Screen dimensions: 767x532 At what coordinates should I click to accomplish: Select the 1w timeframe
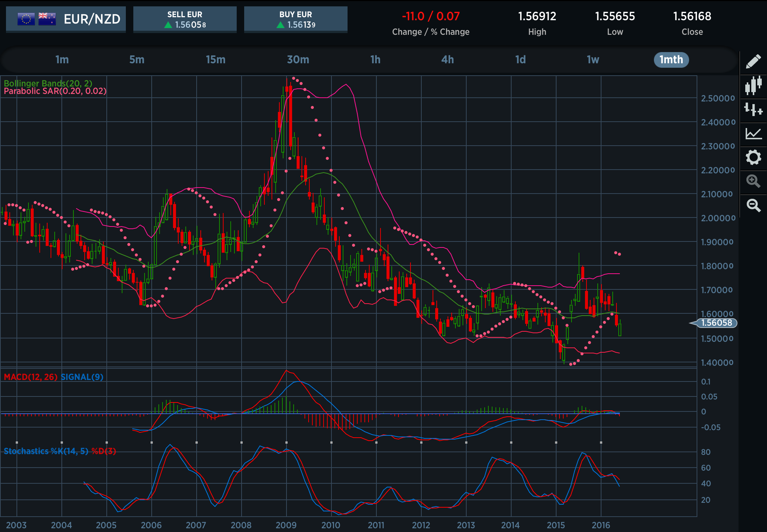click(x=593, y=60)
